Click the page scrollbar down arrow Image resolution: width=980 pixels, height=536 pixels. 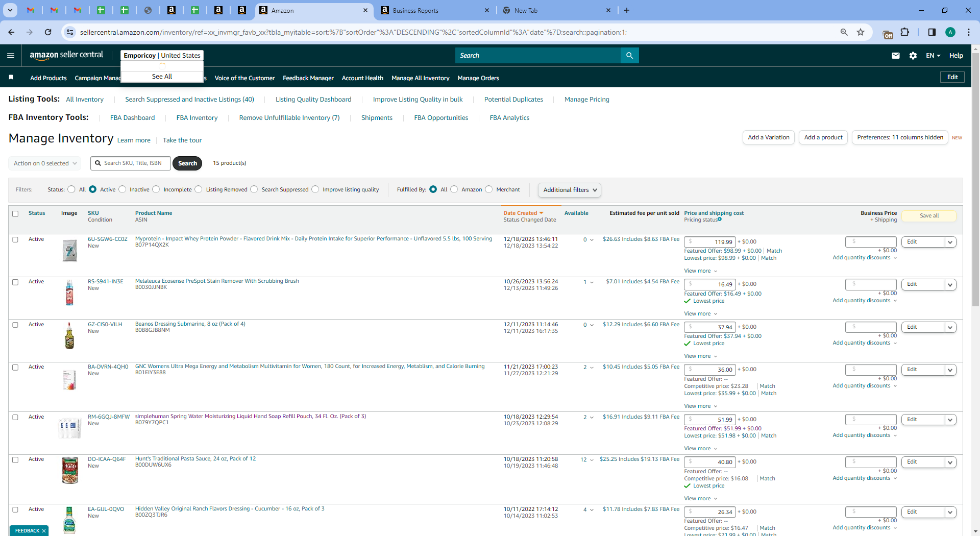(x=975, y=531)
